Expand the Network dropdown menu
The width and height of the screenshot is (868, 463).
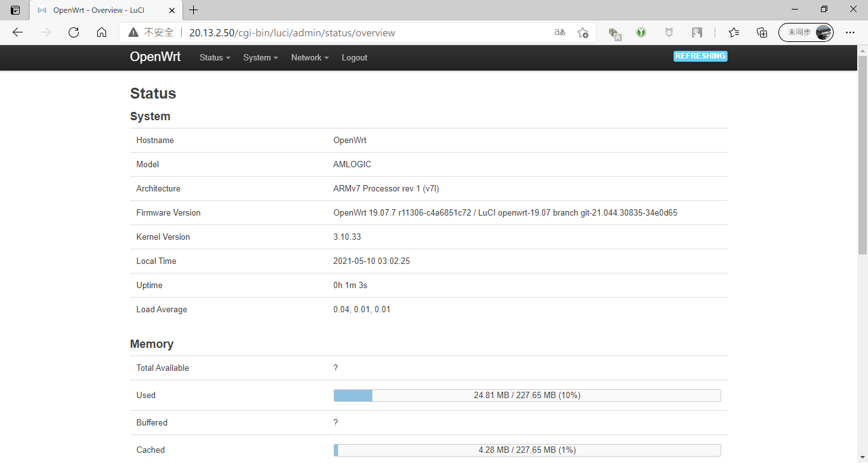(x=310, y=57)
